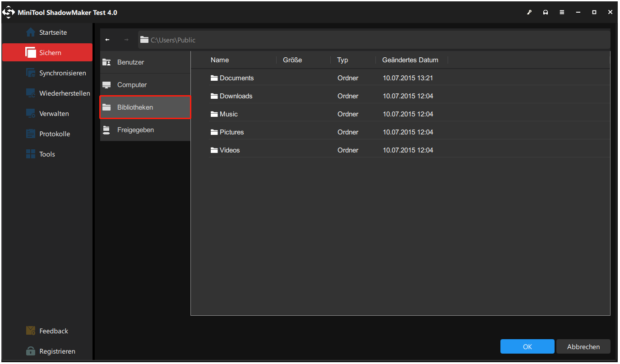Click the license key icon
620x364 pixels.
[x=529, y=12]
